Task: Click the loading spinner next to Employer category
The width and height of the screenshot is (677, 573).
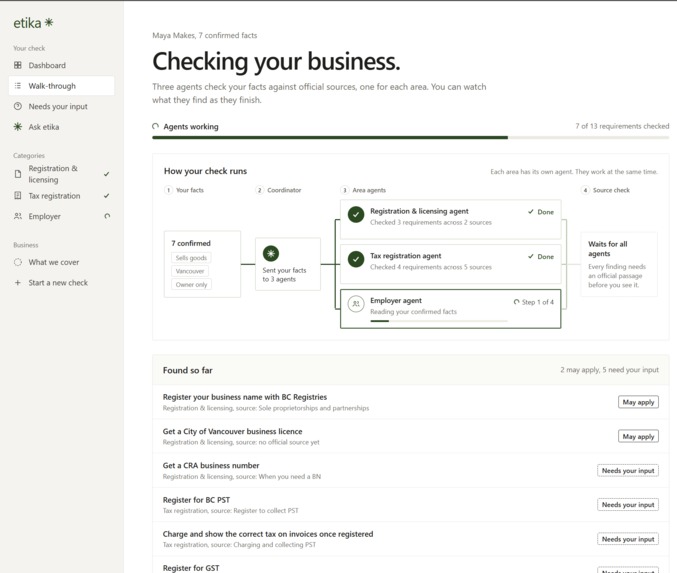Action: click(x=107, y=216)
